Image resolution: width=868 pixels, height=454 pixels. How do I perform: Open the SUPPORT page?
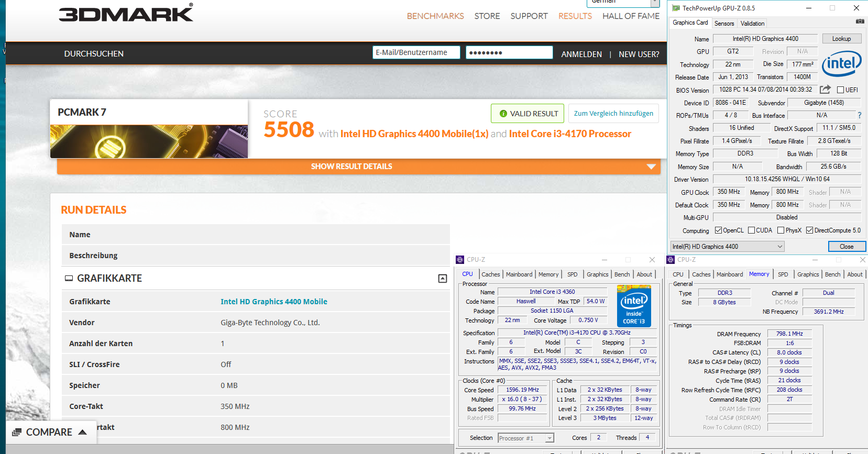click(529, 16)
